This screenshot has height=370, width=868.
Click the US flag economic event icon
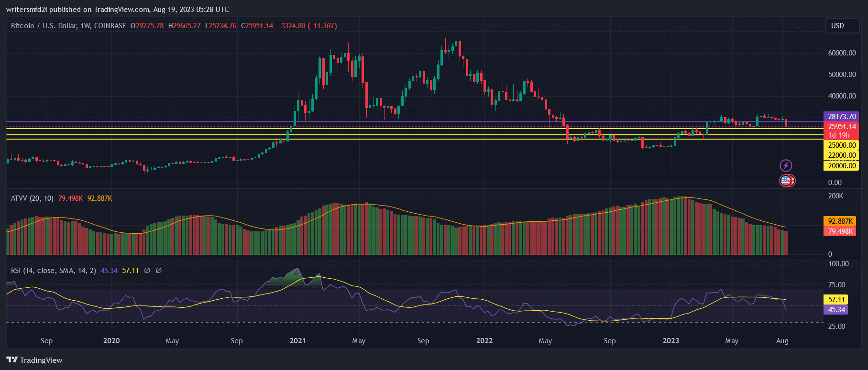coord(786,181)
